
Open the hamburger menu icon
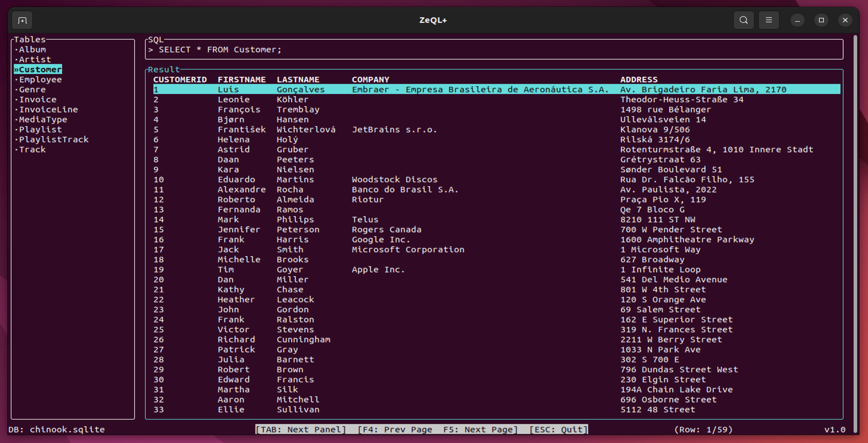tap(769, 20)
